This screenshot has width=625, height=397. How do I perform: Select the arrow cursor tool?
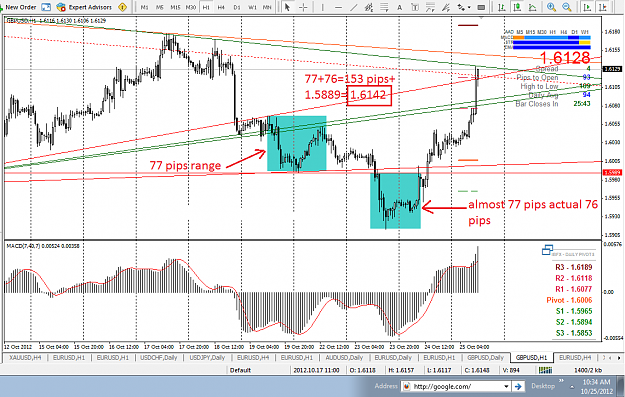pos(287,7)
